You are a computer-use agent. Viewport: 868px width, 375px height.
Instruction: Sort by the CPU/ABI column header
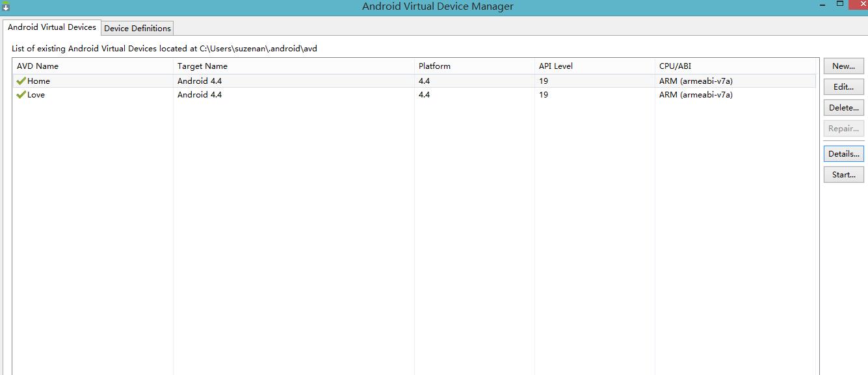[736, 66]
